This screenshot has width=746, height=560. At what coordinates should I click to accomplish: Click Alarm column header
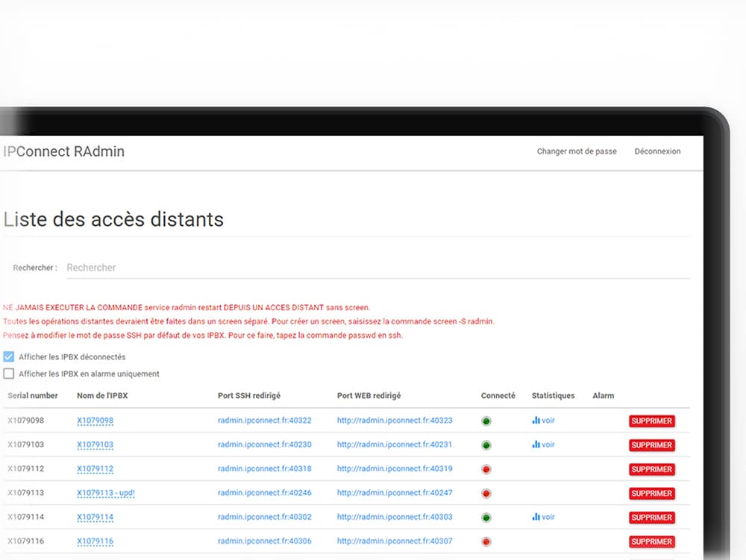pyautogui.click(x=604, y=395)
